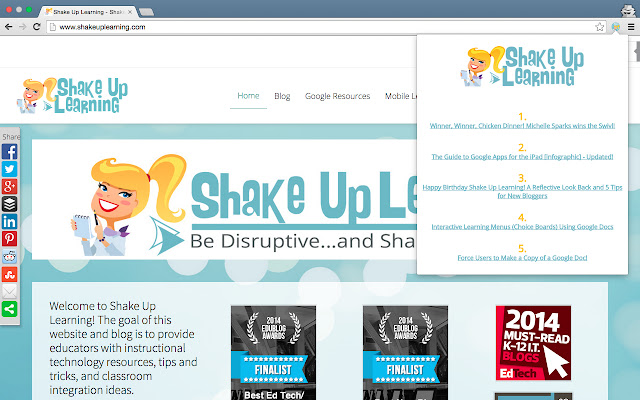Viewport: 640px width, 400px height.
Task: Open the Home navigation item
Action: coord(248,96)
